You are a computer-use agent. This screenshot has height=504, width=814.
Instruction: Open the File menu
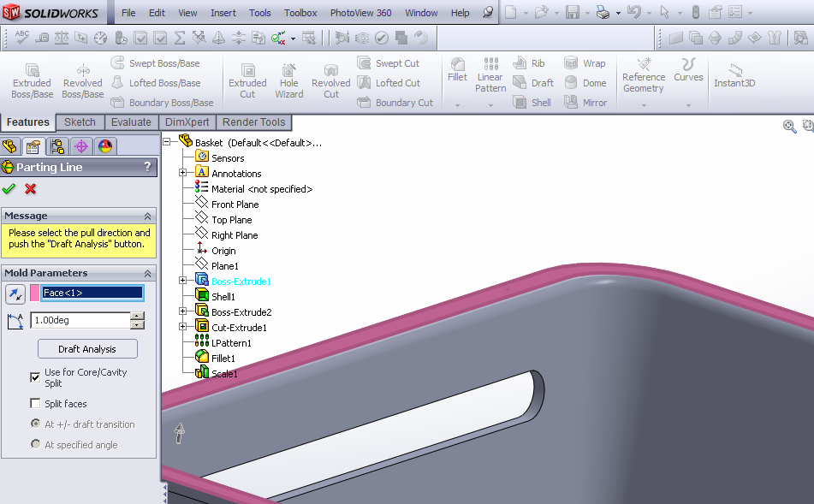click(x=128, y=13)
